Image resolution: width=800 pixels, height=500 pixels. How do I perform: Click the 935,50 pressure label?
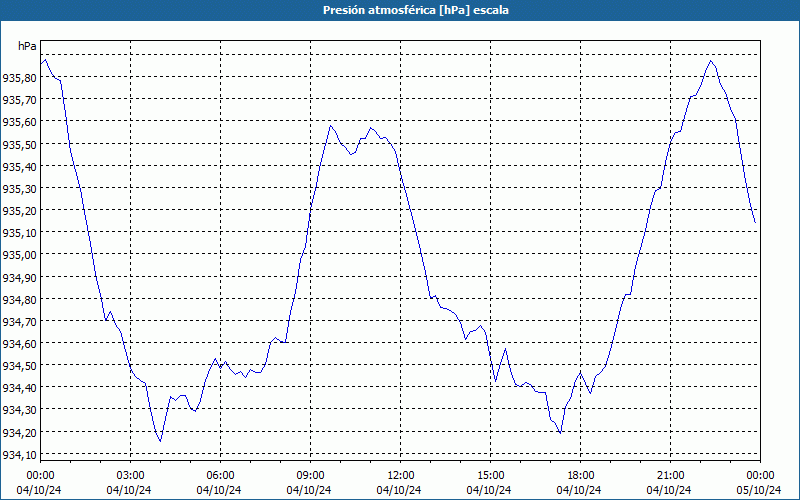(20, 144)
